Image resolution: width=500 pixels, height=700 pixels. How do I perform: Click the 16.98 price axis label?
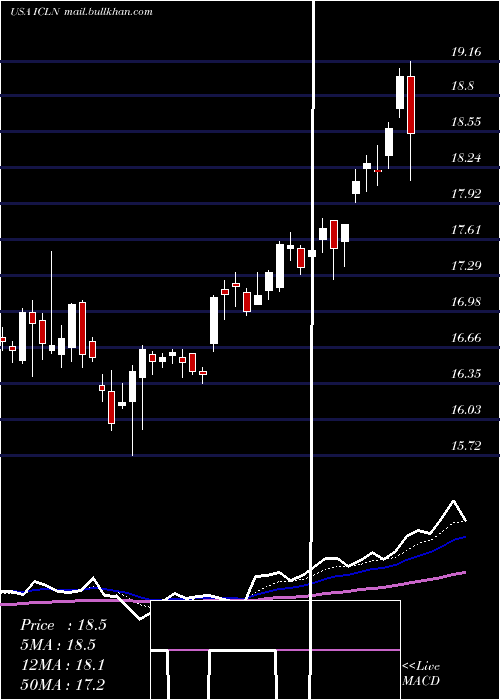coord(466,302)
